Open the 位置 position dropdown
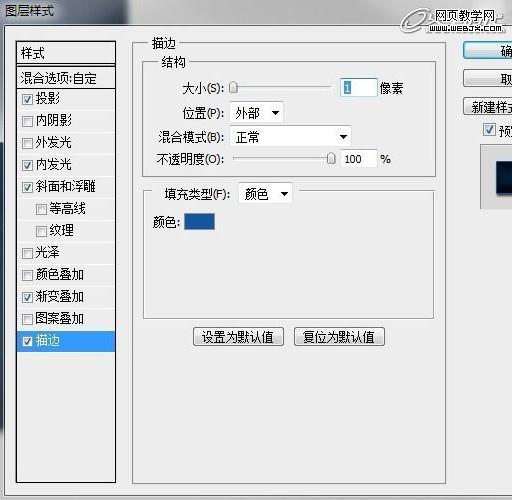Image resolution: width=512 pixels, height=500 pixels. 257,113
